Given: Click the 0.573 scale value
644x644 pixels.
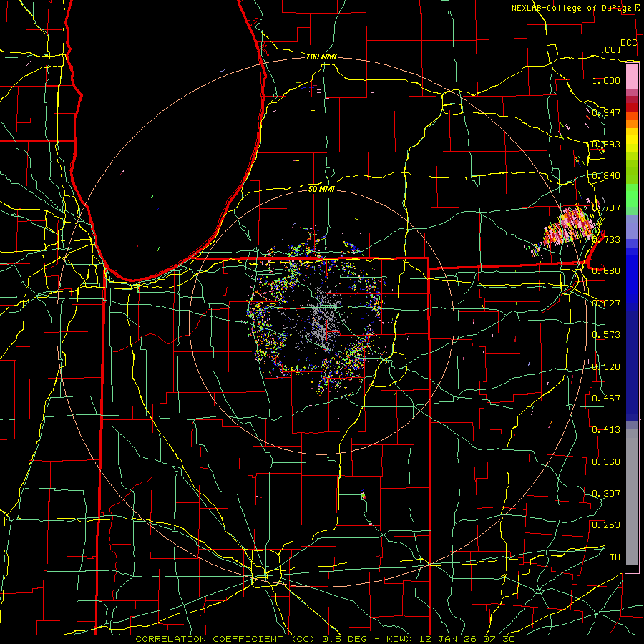Looking at the screenshot, I should click(606, 335).
